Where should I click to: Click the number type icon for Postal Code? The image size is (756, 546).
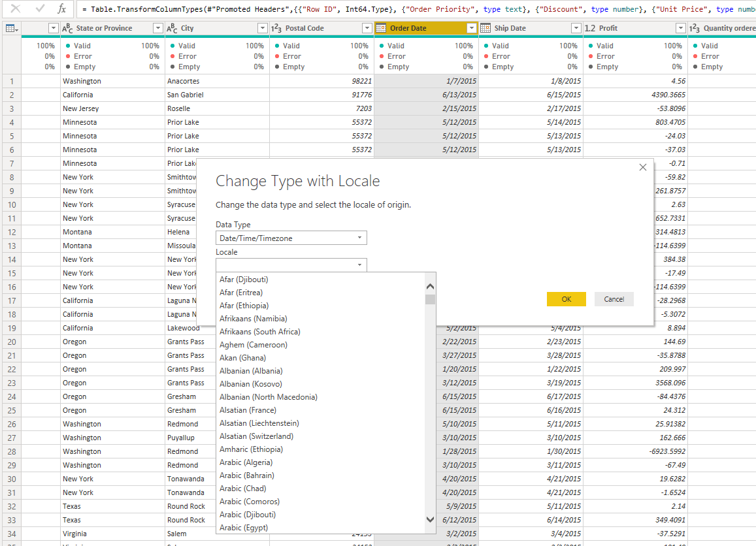pos(276,29)
